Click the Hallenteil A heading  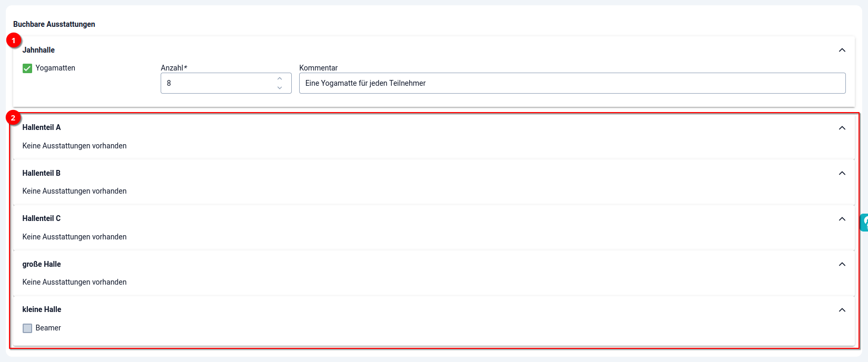42,127
